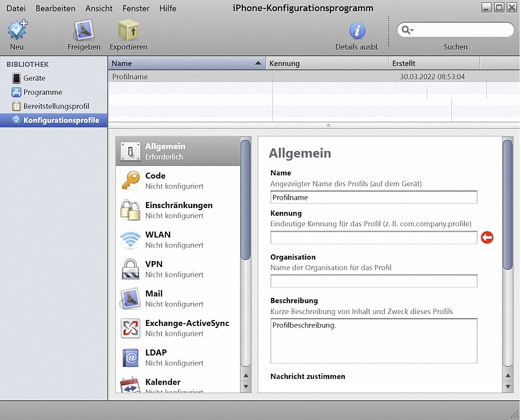
Task: Open the search magnifier dropdown
Action: click(x=407, y=30)
